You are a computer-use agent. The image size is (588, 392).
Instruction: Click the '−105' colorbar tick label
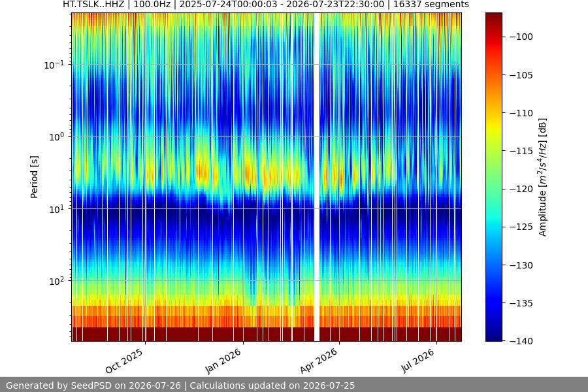click(521, 75)
